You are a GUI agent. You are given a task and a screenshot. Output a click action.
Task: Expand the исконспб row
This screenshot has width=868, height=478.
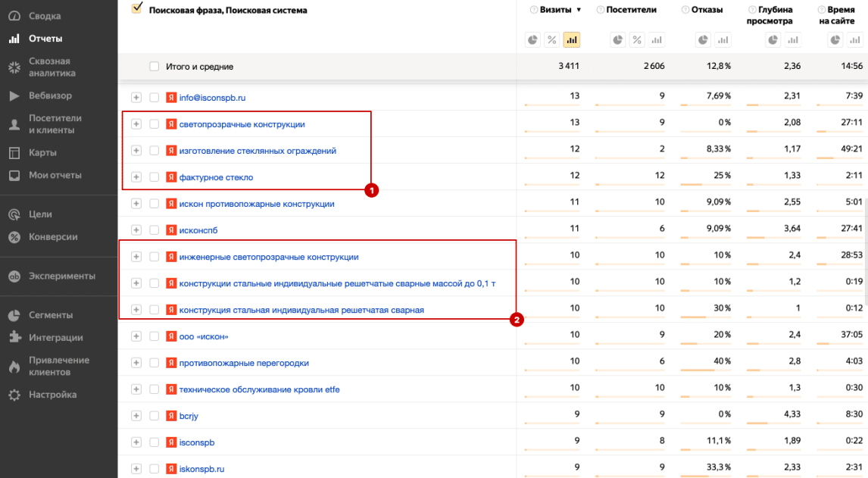pyautogui.click(x=136, y=230)
